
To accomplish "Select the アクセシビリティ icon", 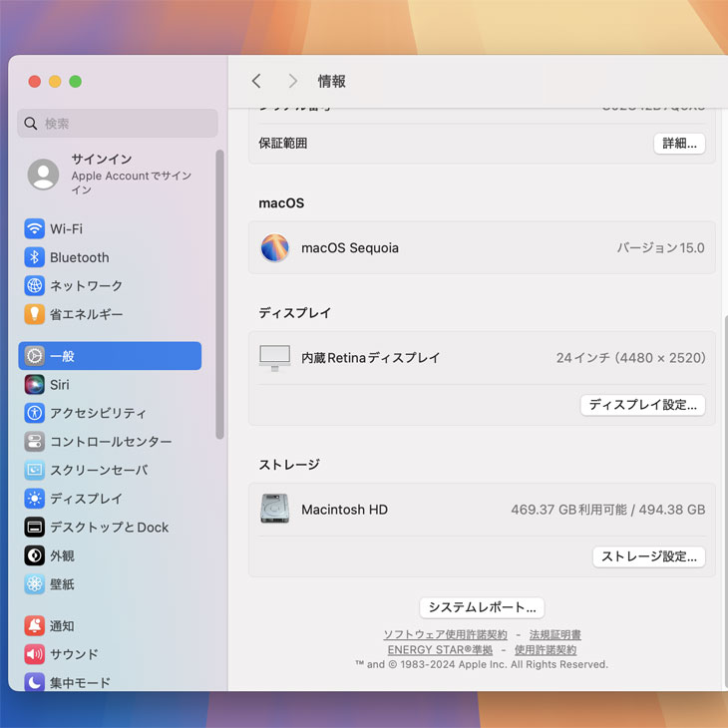I will coord(35,413).
